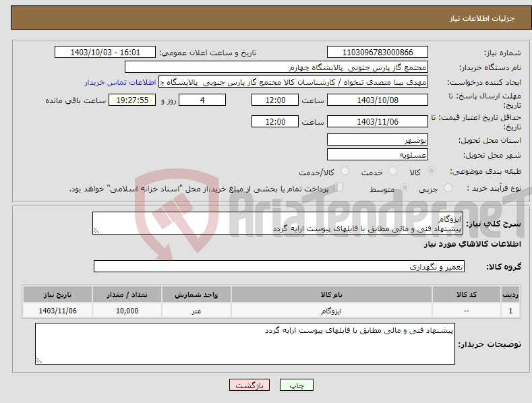Click the واحد شمارش column header
Screen dimensions: 532x403
(x=196, y=294)
